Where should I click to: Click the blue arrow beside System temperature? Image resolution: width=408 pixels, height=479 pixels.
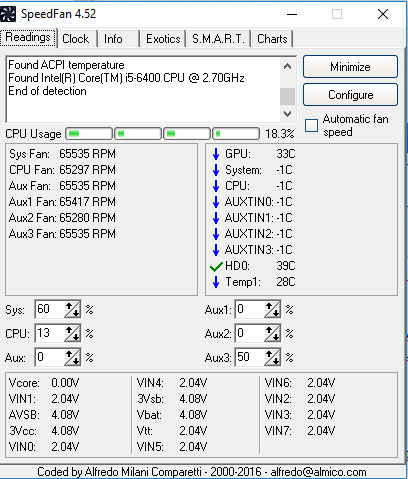coord(216,170)
